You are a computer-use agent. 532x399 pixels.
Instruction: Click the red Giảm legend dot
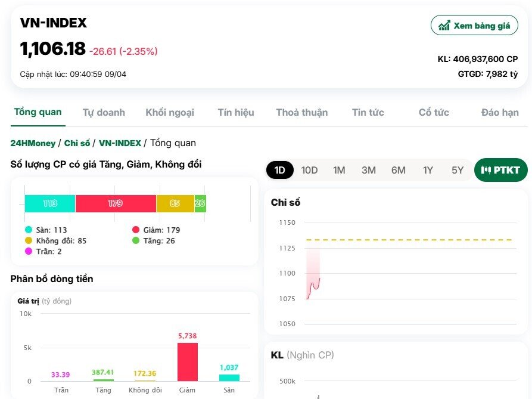click(136, 230)
